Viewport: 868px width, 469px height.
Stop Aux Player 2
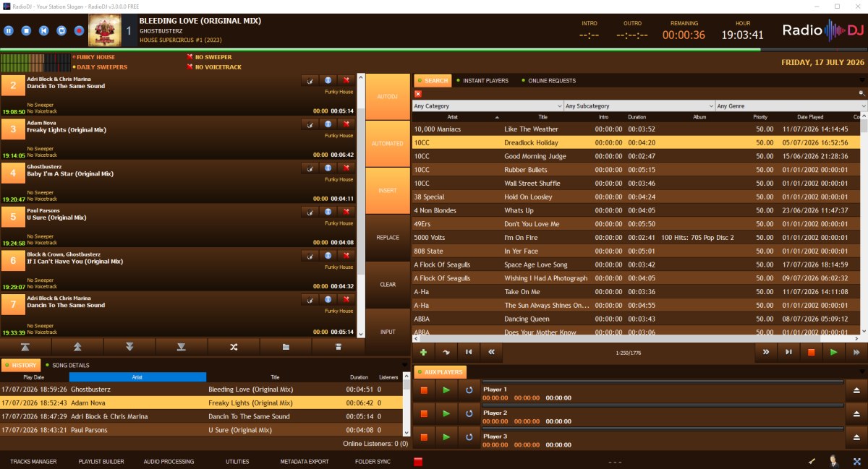click(424, 413)
